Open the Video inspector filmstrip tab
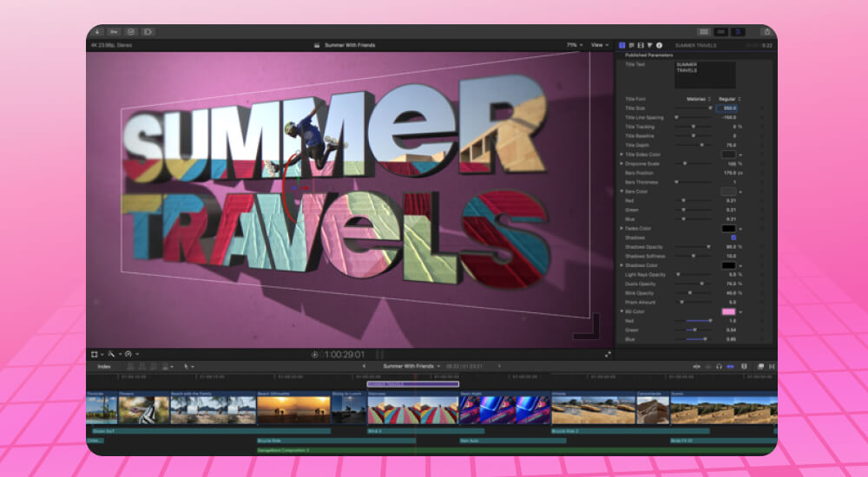868x477 pixels. [x=641, y=45]
